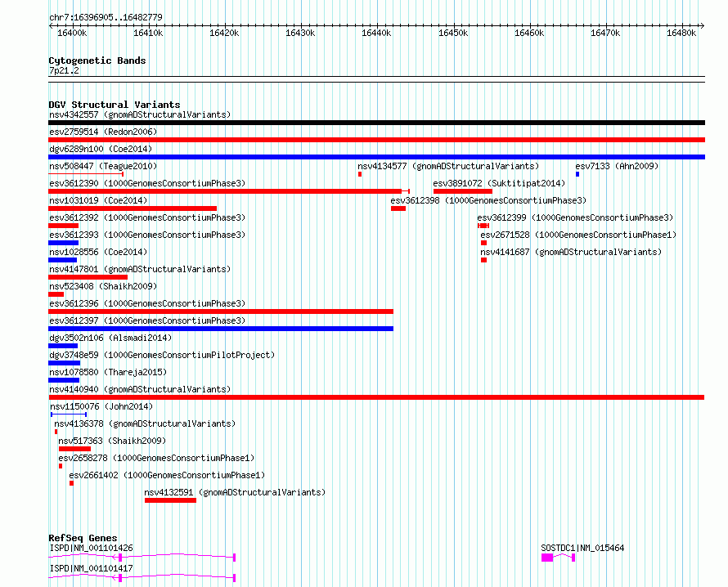Open nsv1078580 (Thareja2015) label

pyautogui.click(x=108, y=372)
